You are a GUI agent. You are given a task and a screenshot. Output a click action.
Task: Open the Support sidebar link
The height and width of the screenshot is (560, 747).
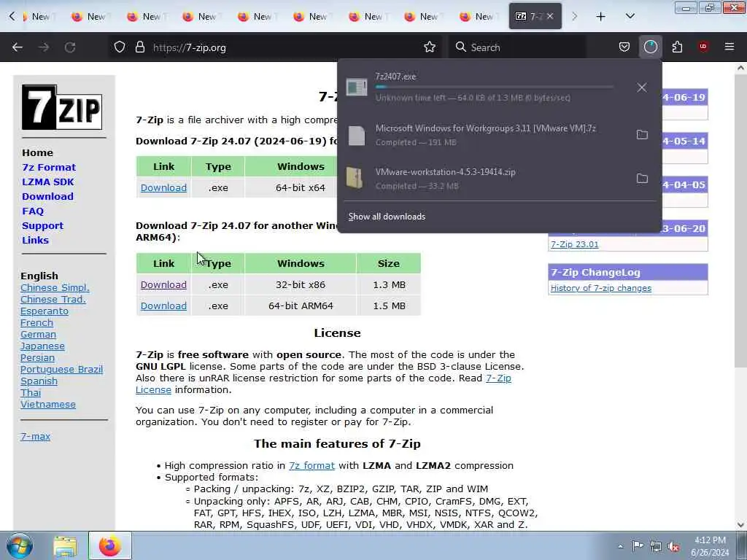pyautogui.click(x=42, y=226)
